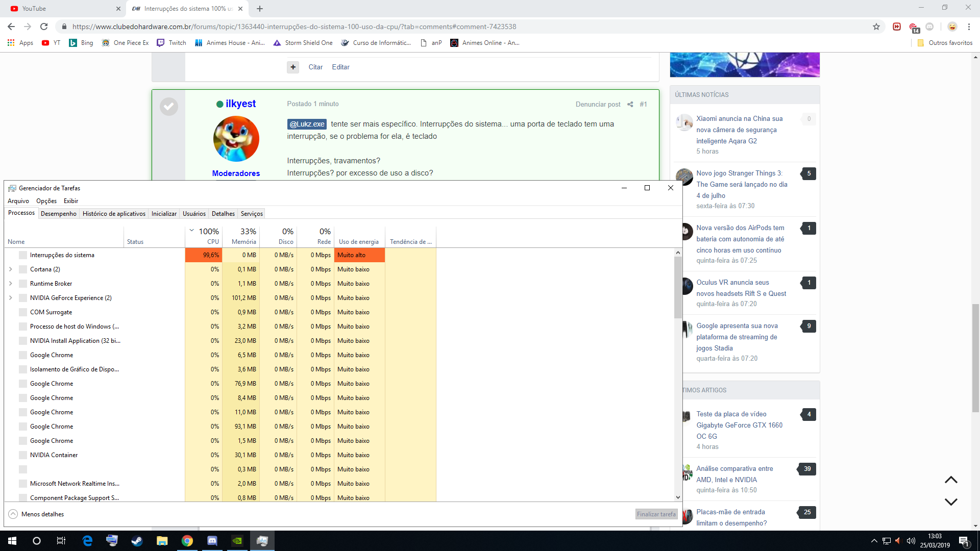Switch to the Inicializar tab
The height and width of the screenshot is (551, 980).
tap(164, 214)
